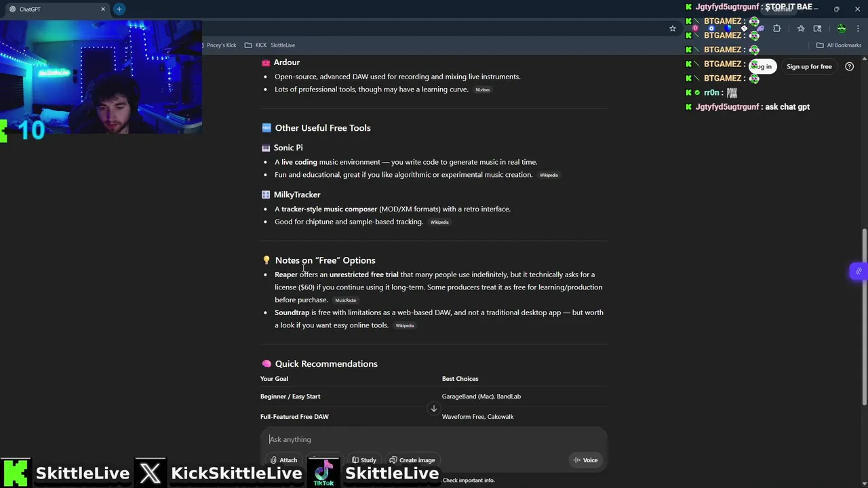Click the purple ghost extension icon
Screen dimensions: 868x488
760,28
